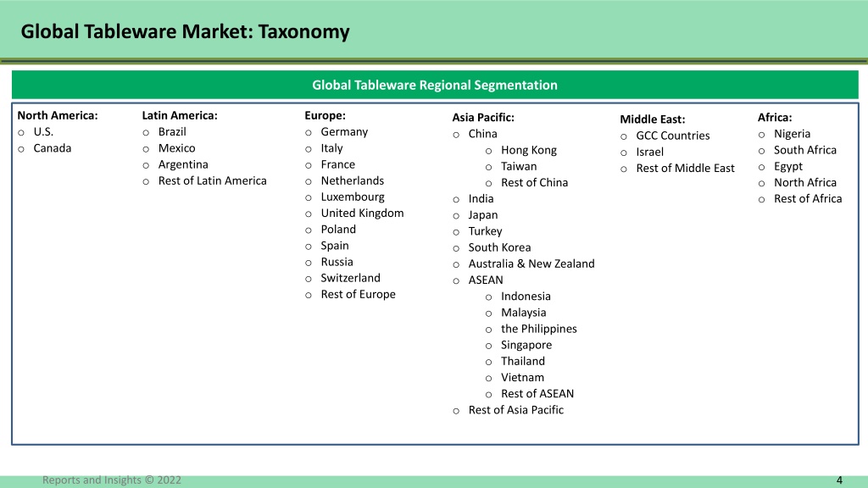This screenshot has width=868, height=488.
Task: Select the 'Global Tableware Regional Segmentation' header
Action: point(435,85)
